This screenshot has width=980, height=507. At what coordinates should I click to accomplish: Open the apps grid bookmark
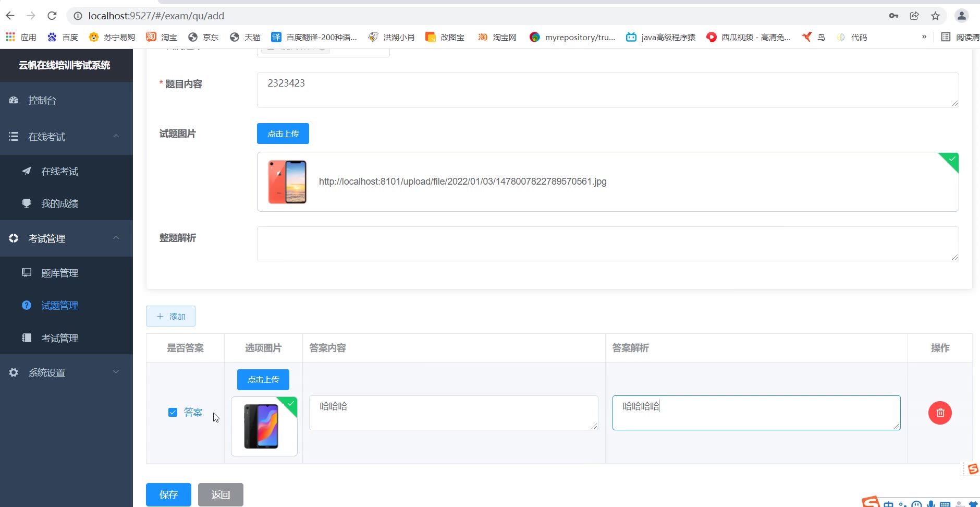coord(21,37)
